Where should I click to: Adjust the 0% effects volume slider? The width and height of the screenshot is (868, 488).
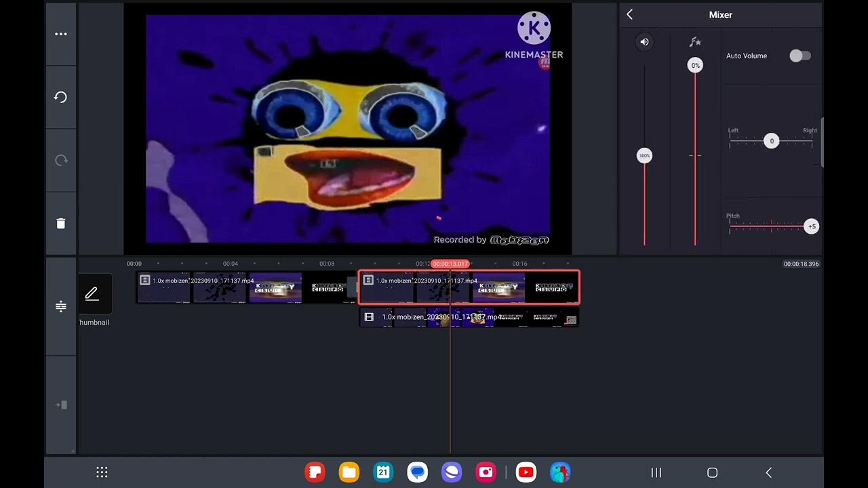point(694,65)
